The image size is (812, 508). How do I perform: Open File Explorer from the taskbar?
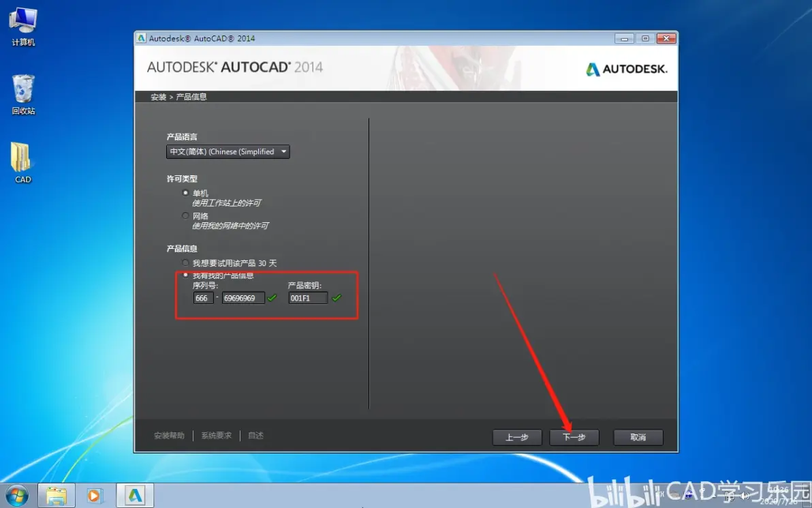(x=56, y=496)
